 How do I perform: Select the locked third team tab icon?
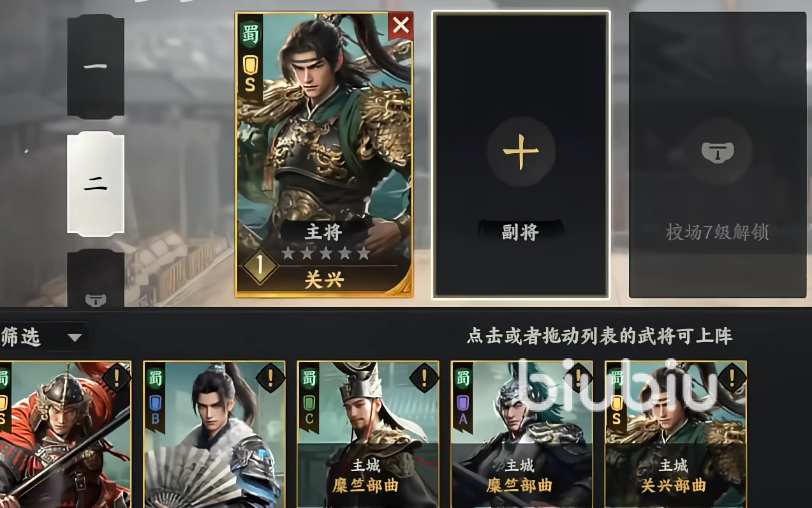click(96, 298)
